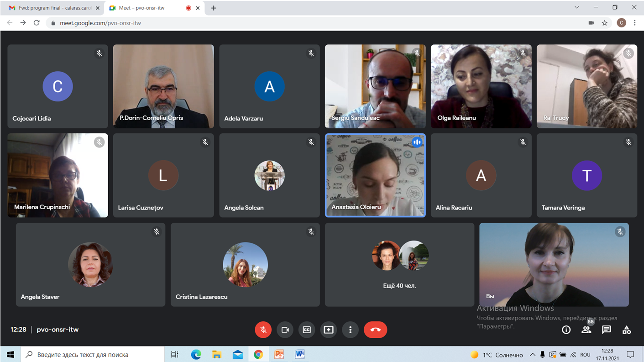Click Larisa Cuznețov's avatar letter L
Image resolution: width=644 pixels, height=362 pixels.
[x=163, y=175]
